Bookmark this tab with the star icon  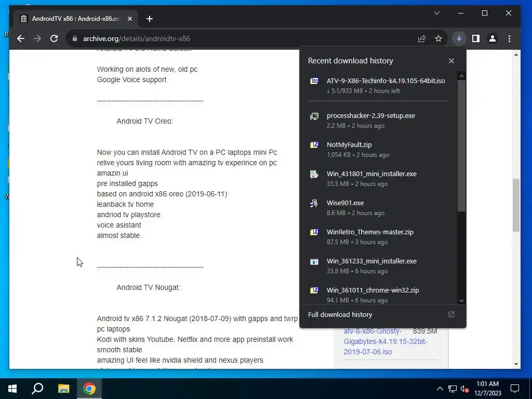pyautogui.click(x=438, y=38)
